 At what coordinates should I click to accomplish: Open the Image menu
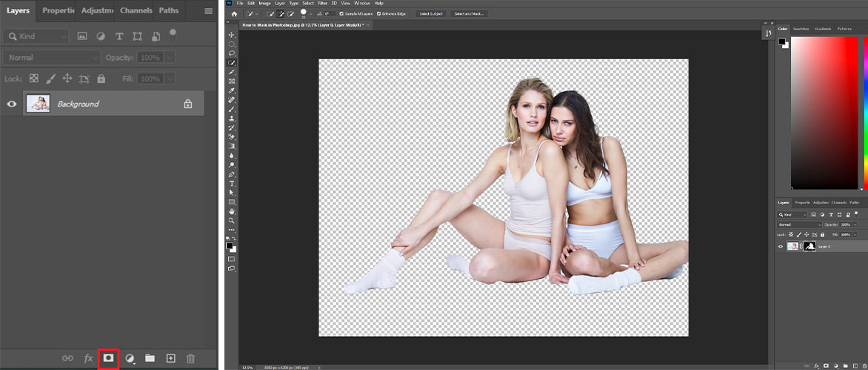coord(264,3)
